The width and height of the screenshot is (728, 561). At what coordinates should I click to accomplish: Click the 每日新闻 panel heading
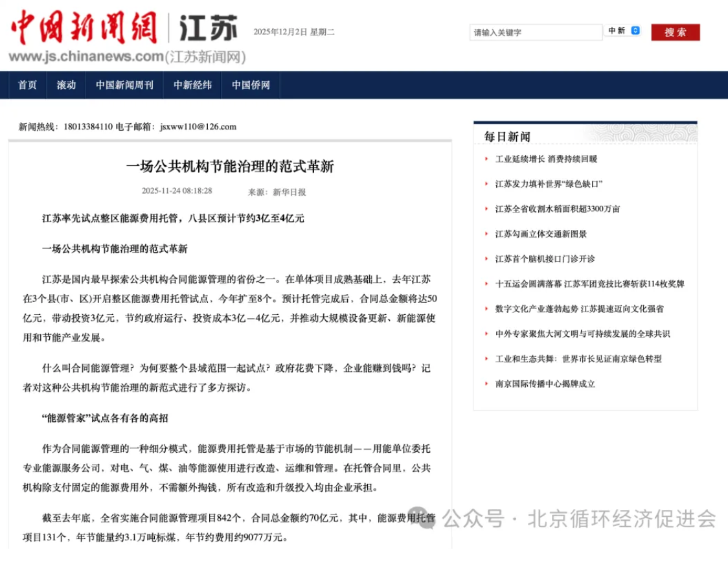(507, 137)
